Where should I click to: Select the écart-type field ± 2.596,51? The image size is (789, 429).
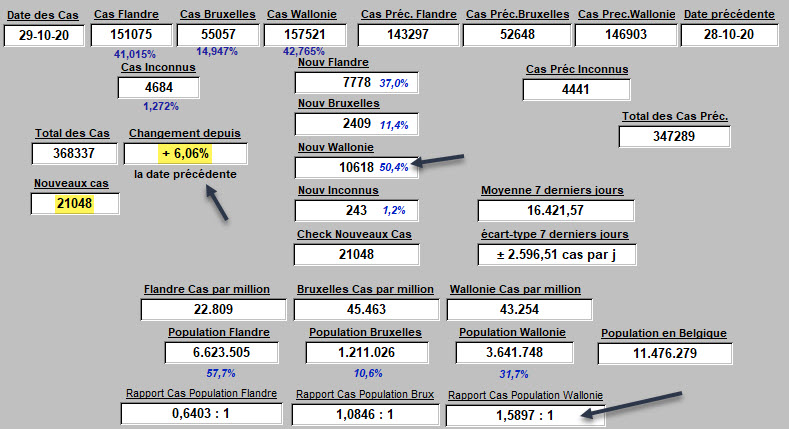[557, 254]
